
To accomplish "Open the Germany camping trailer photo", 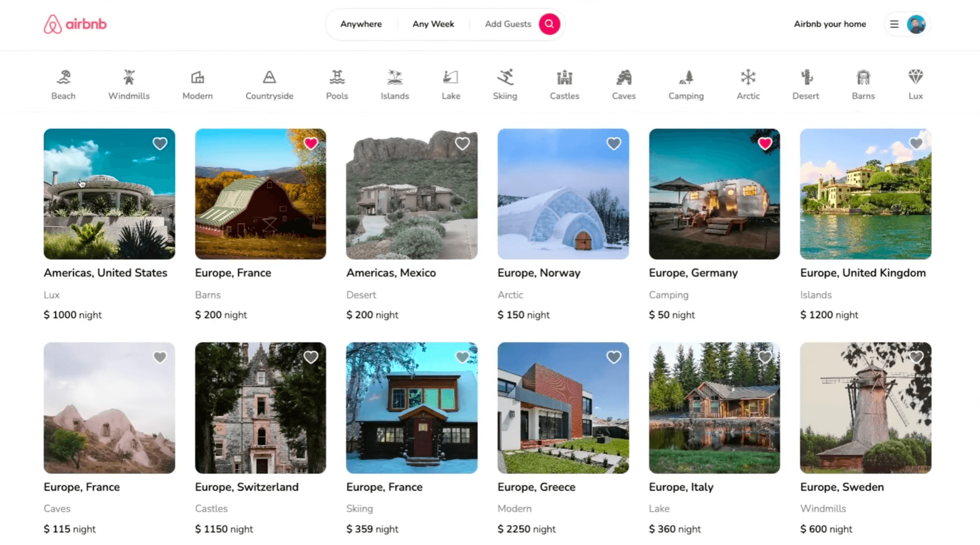I will 714,194.
